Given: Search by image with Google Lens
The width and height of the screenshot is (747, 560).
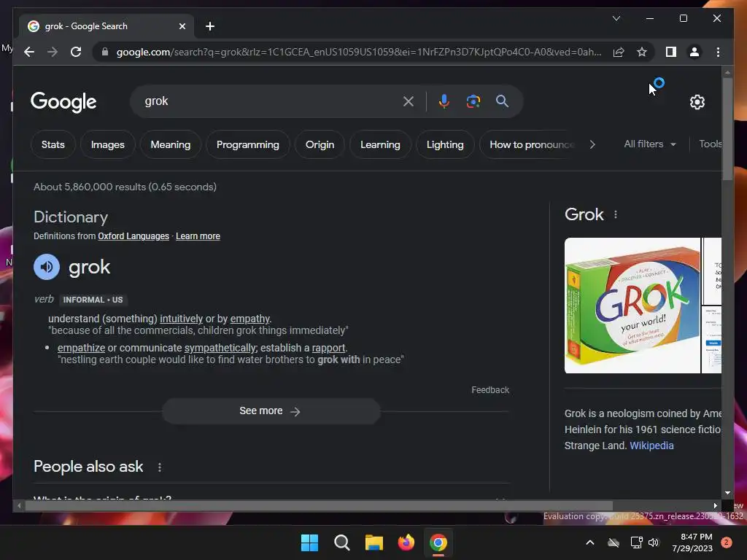Looking at the screenshot, I should 473,101.
